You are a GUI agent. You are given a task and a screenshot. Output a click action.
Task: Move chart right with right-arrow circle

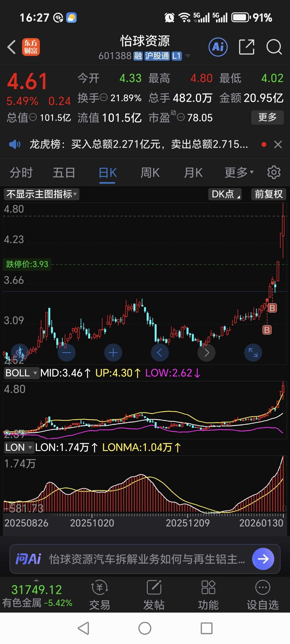click(x=206, y=353)
